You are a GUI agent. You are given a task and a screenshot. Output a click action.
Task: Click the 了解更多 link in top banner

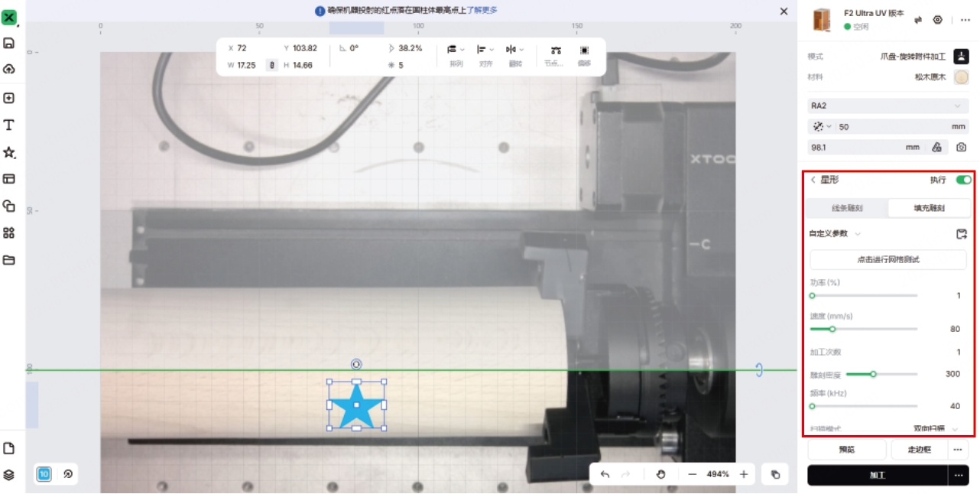coord(482,11)
